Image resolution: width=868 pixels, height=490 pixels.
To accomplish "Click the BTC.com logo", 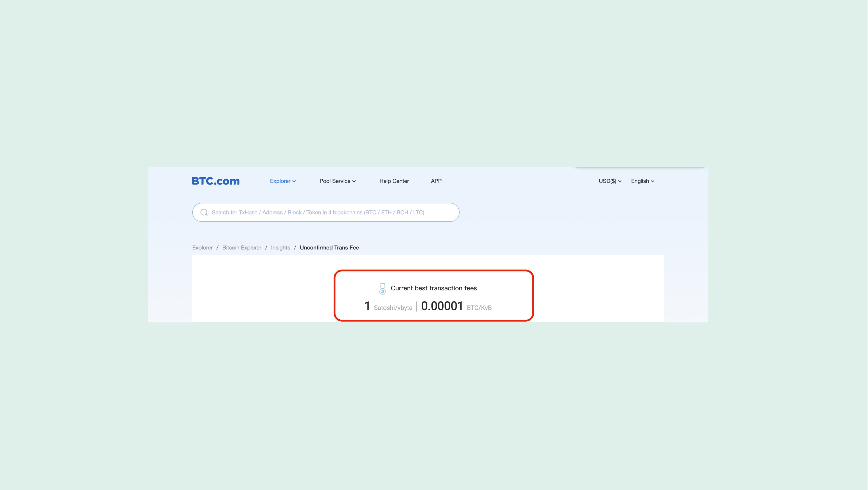I will point(216,181).
